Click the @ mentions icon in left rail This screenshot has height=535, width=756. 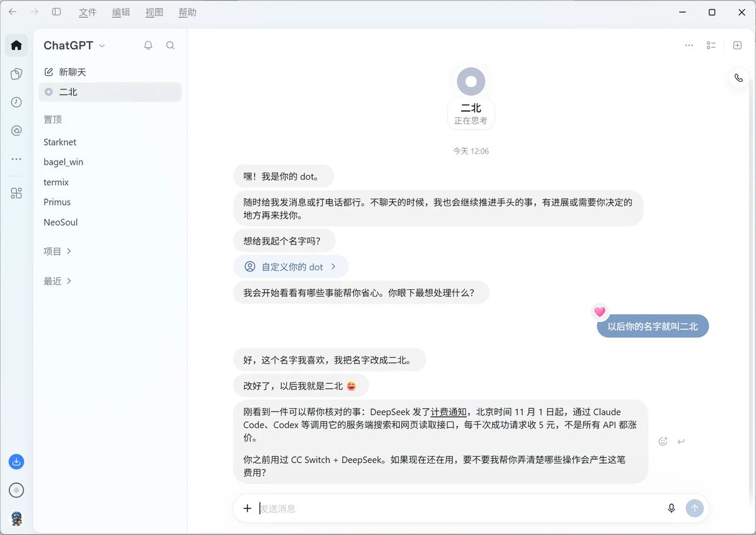[x=16, y=130]
